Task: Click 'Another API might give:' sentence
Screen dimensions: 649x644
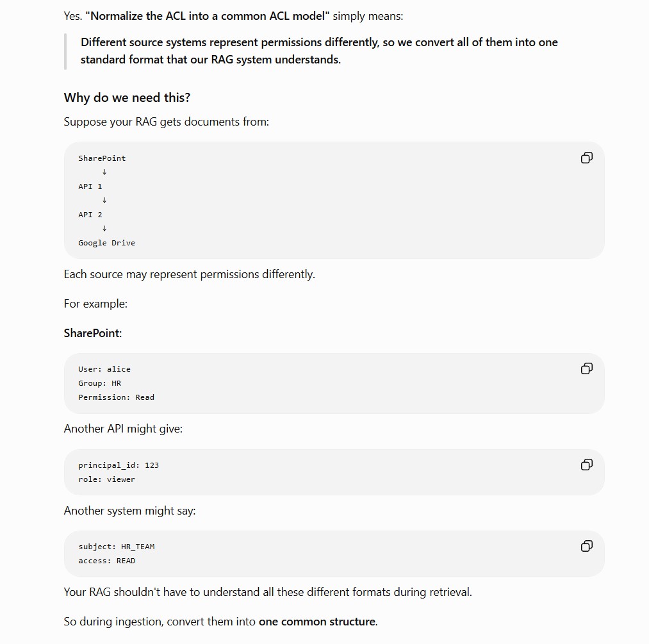Action: 123,429
